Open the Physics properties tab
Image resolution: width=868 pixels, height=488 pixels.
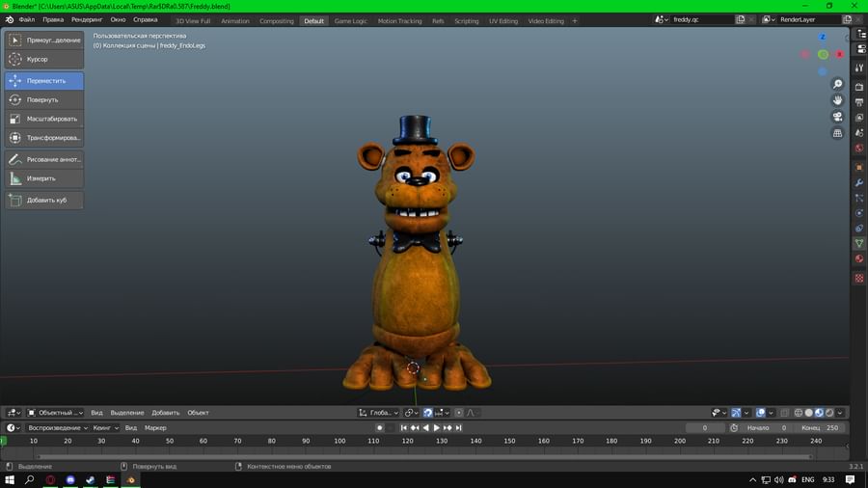point(859,213)
